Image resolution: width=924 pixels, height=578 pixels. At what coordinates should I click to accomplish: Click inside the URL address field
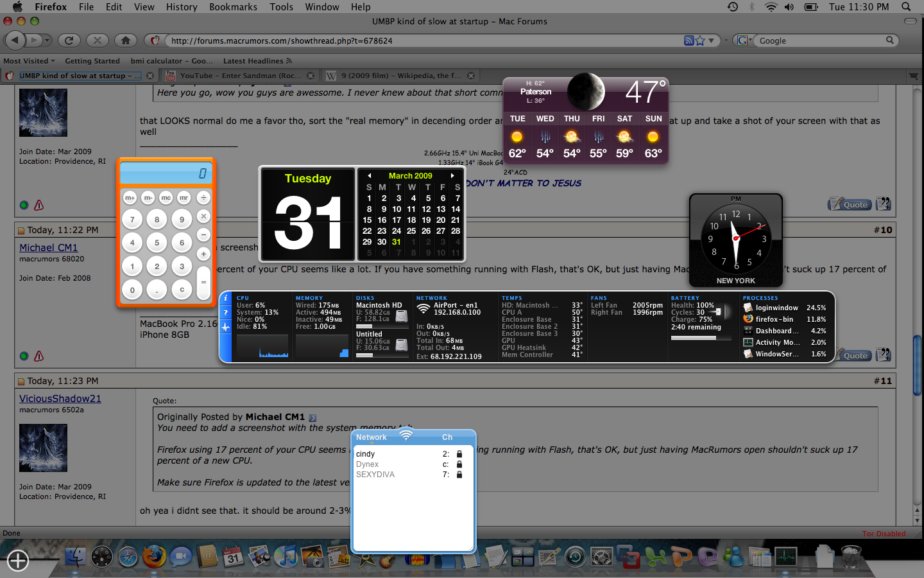click(x=424, y=40)
